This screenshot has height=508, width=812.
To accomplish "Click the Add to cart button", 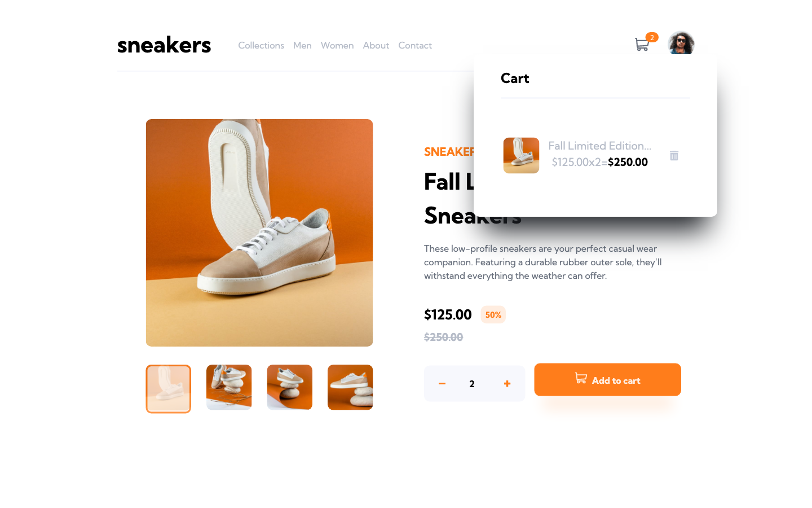I will (608, 380).
